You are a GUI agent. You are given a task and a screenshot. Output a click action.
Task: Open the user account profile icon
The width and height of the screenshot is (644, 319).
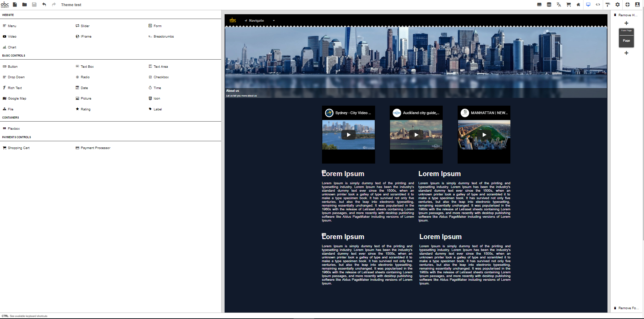[637, 5]
